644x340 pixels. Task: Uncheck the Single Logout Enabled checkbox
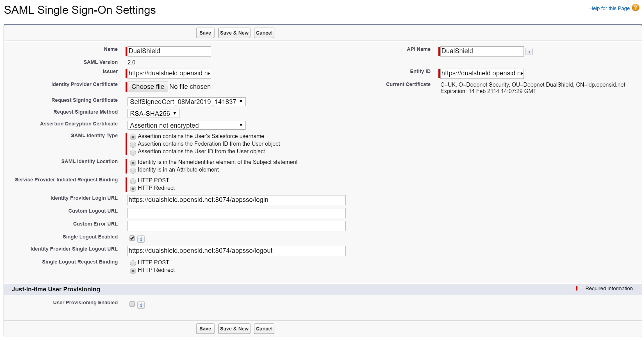tap(132, 238)
